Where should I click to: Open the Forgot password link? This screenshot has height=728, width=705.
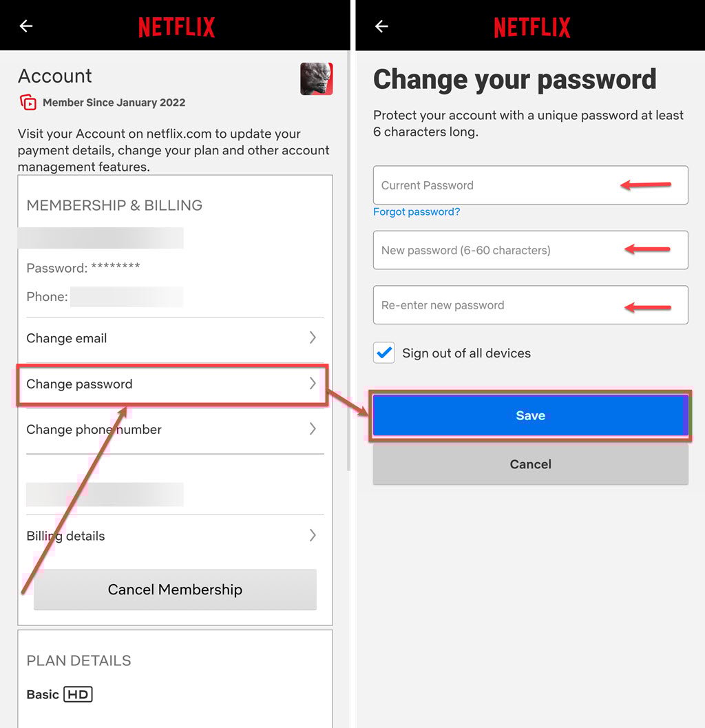click(417, 212)
